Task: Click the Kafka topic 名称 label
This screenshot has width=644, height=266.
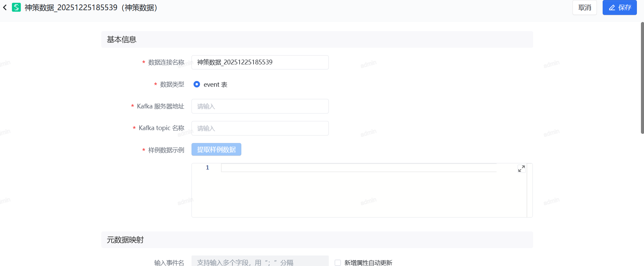Action: 162,128
